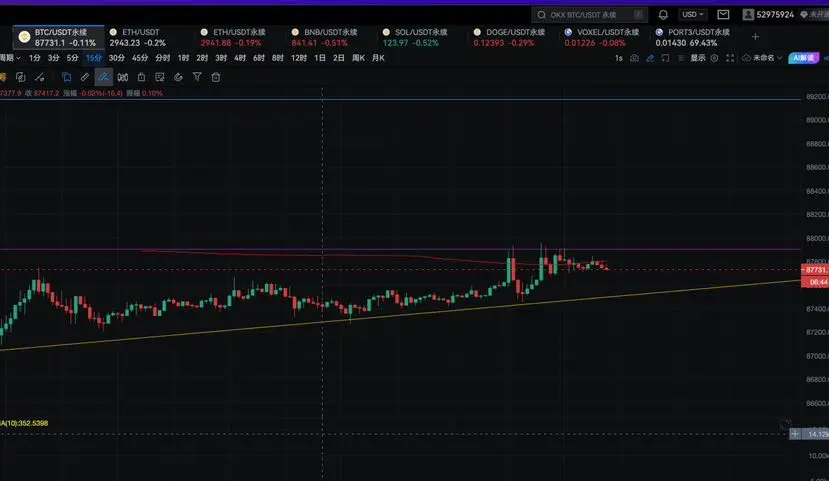Select the 45分 timeframe

tap(140, 58)
